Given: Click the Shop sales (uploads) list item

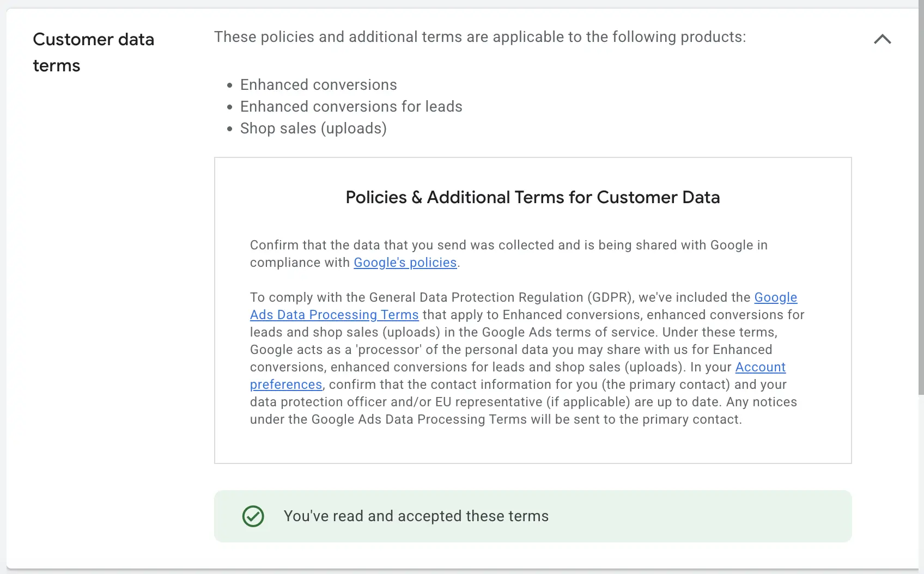Looking at the screenshot, I should click(x=314, y=129).
